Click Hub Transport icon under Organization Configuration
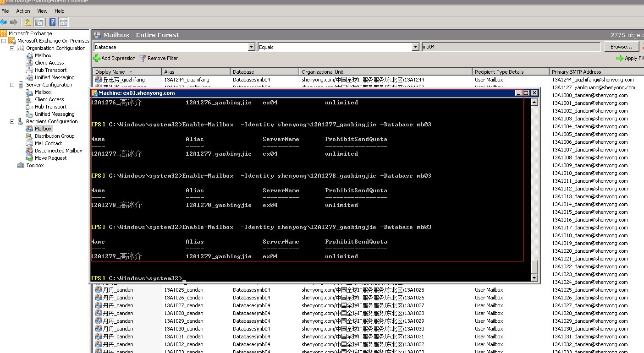 [x=29, y=70]
